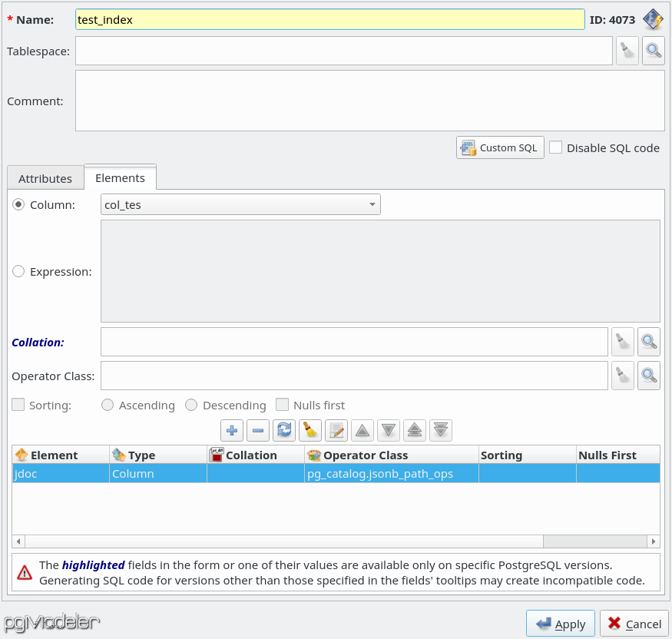Check the Disable SQL code box
Screen dimensions: 672x639
556,147
